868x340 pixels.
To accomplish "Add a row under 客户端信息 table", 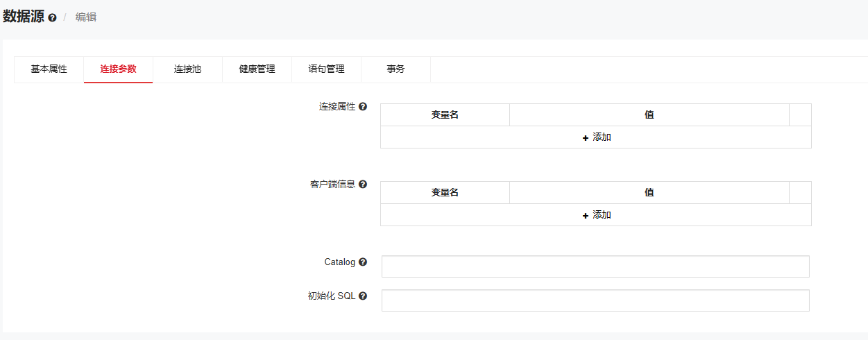I will 596,215.
